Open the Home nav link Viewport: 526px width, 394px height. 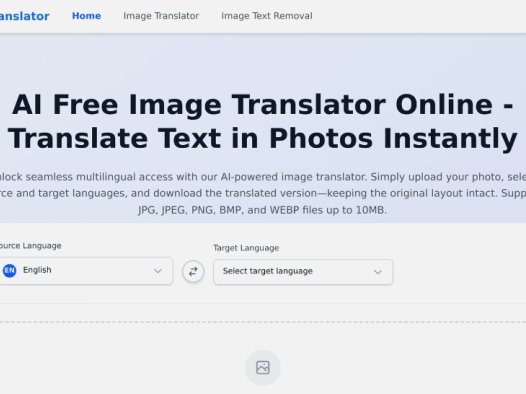[86, 16]
